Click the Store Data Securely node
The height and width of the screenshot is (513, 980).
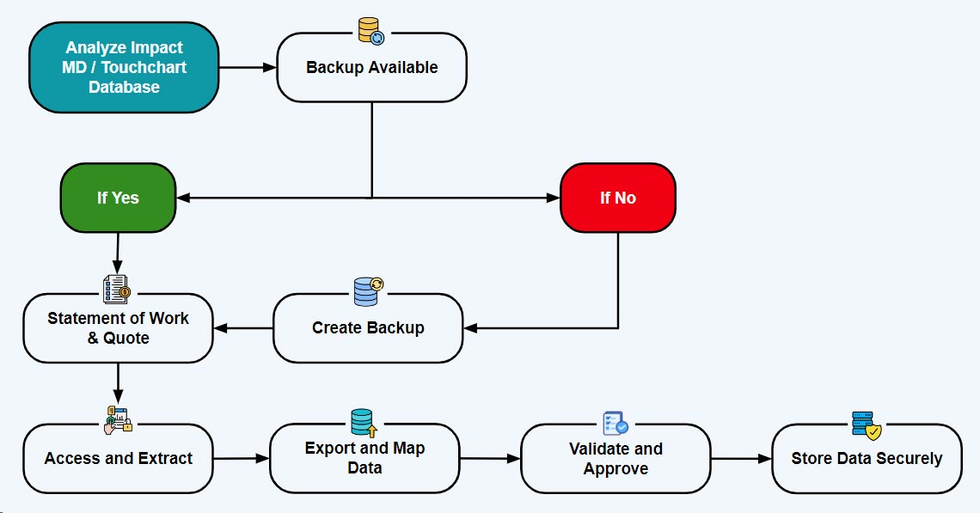click(866, 458)
